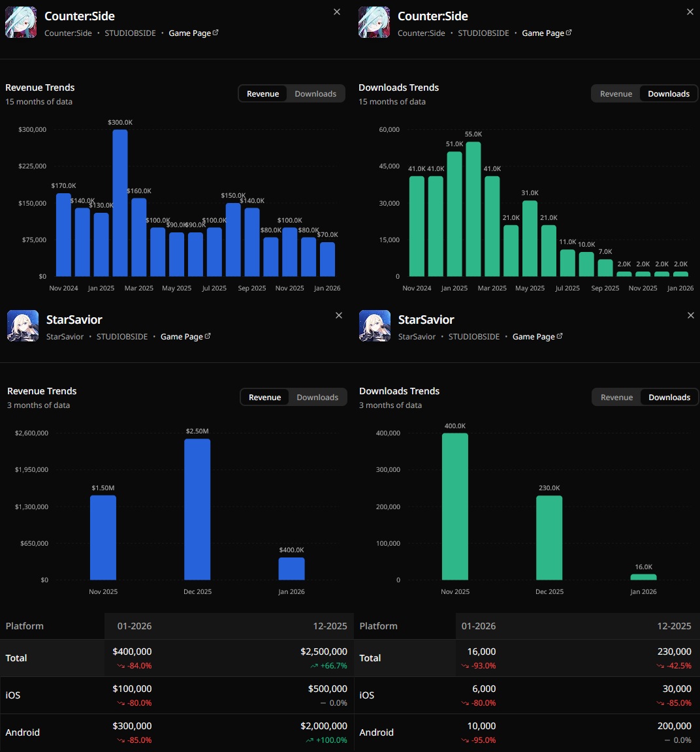Select Revenue toggle in Counter:Side Revenue Trends
Image resolution: width=700 pixels, height=752 pixels.
263,94
